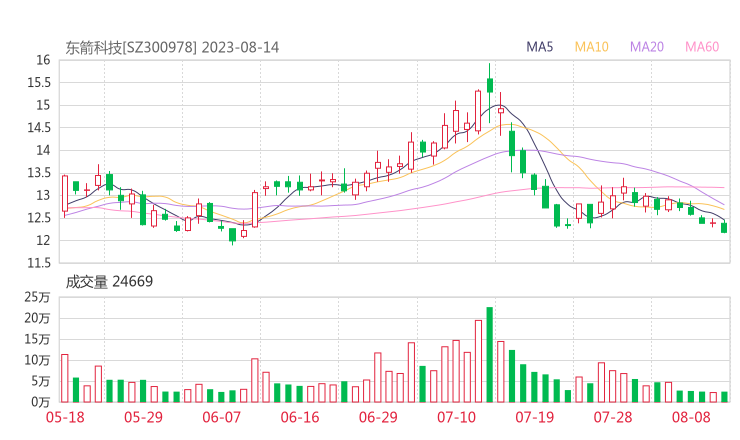Select the last green candlestick on the chart
The height and width of the screenshot is (440, 740).
coord(724,228)
